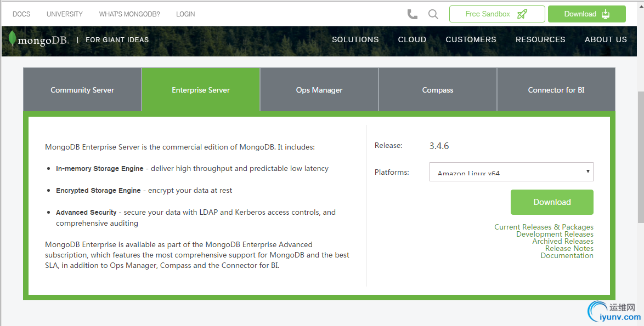Switch to the Compass tab
Screen dimensions: 644x326
[438, 90]
